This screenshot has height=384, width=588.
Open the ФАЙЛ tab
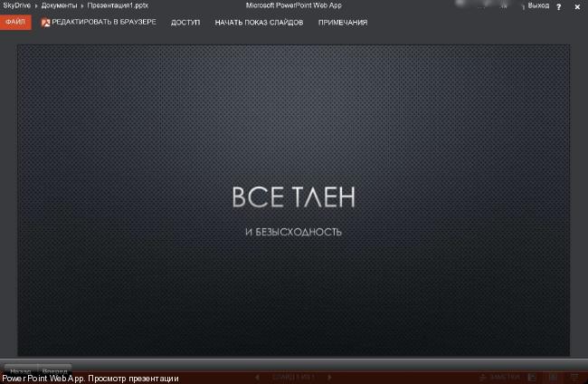(x=15, y=22)
